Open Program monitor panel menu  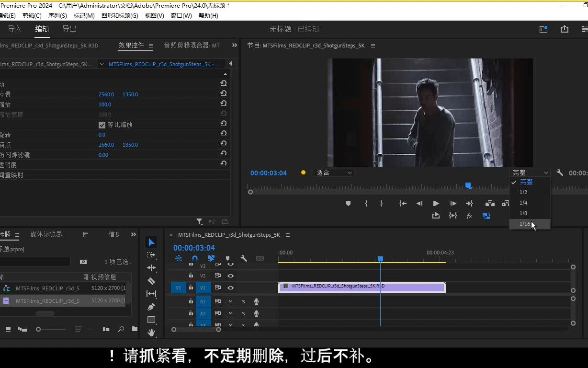coord(373,46)
